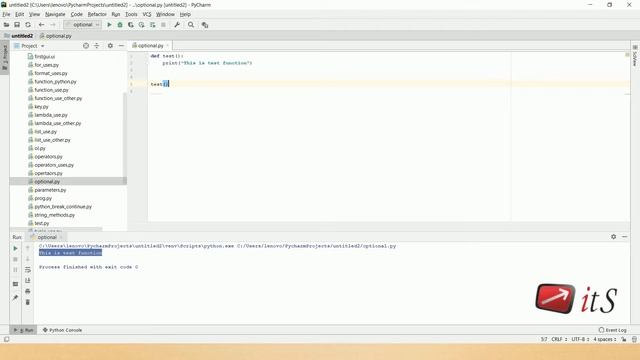Open Run panel gear settings

click(x=613, y=237)
